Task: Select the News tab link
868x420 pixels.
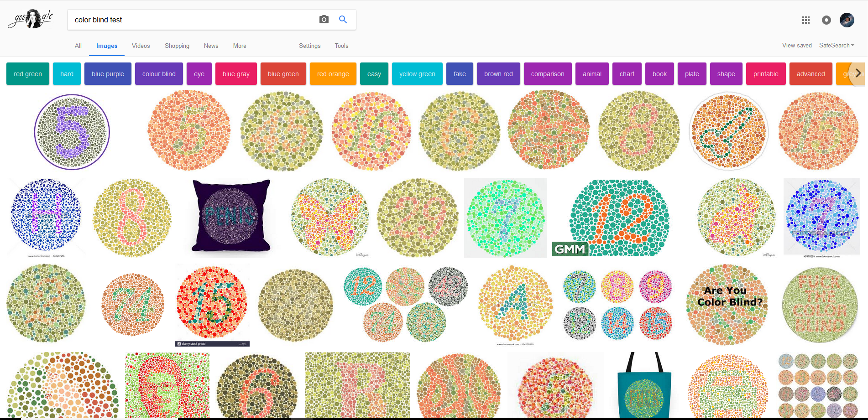Action: 211,46
